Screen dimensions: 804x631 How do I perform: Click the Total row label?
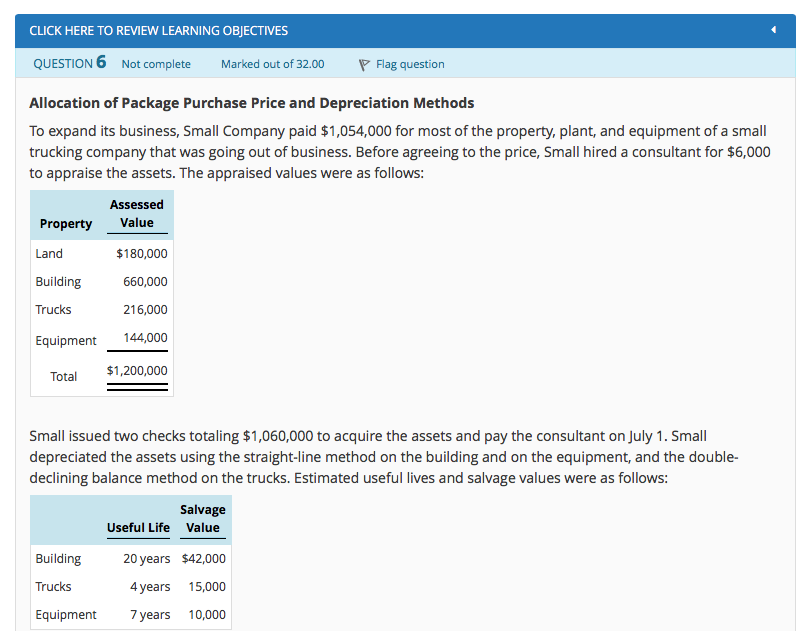click(x=64, y=377)
